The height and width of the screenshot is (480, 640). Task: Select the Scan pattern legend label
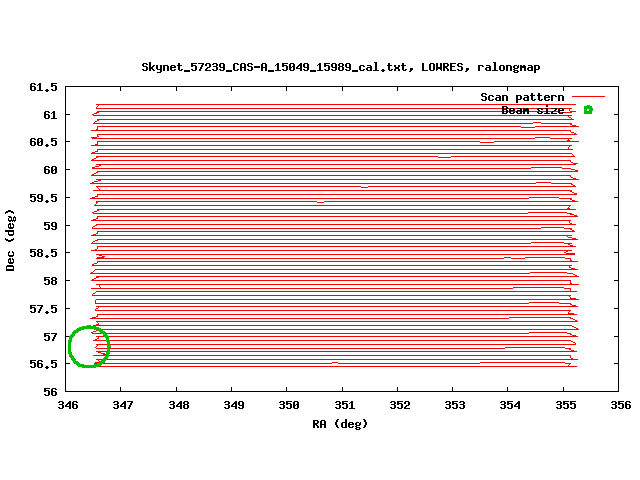[522, 97]
